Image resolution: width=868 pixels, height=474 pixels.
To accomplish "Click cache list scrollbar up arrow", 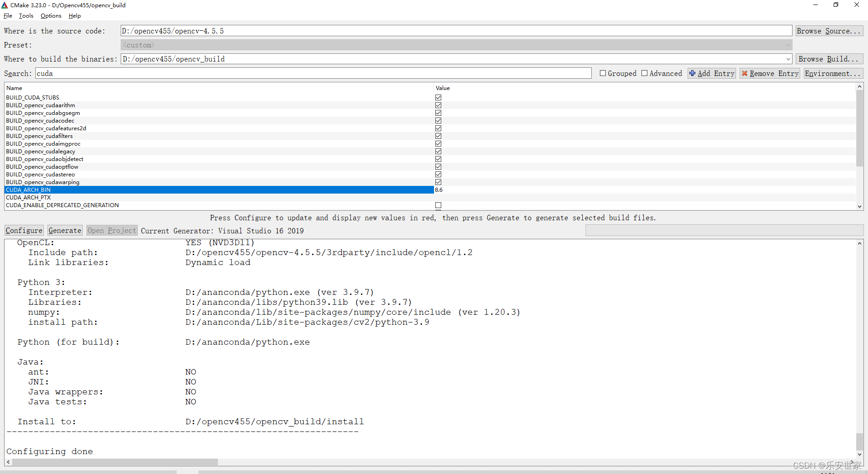I will (x=859, y=86).
